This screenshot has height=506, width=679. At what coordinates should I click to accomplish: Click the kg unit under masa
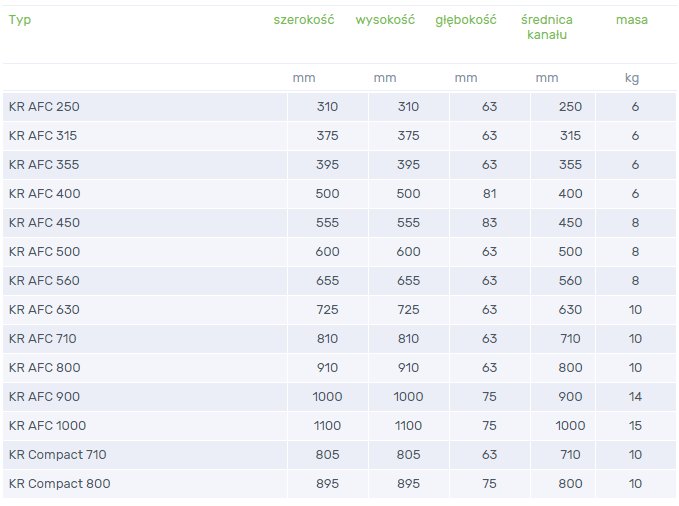click(632, 78)
